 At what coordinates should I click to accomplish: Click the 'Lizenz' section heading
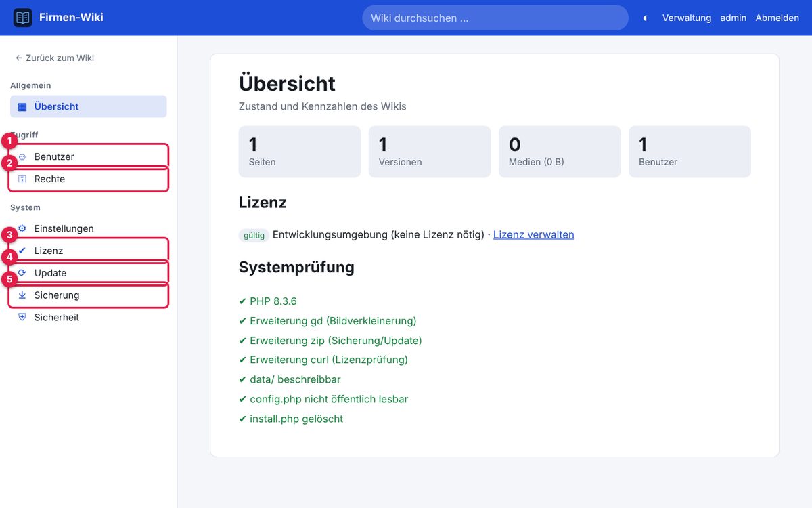click(263, 202)
